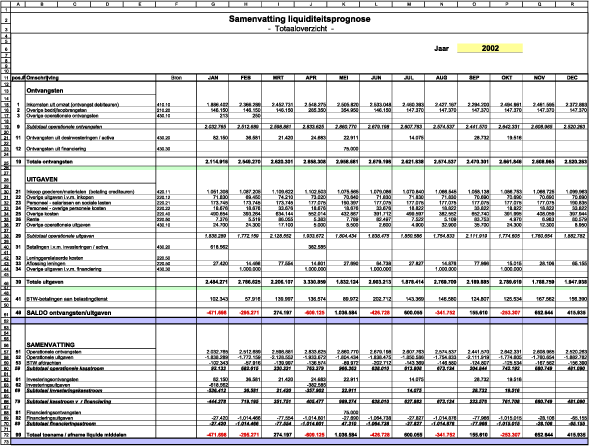Select the SEP month header cell

pos(474,77)
